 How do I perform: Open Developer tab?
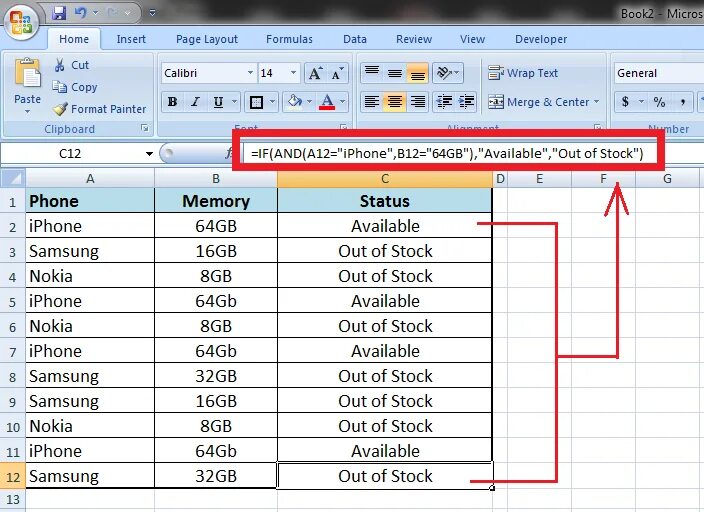click(x=541, y=39)
